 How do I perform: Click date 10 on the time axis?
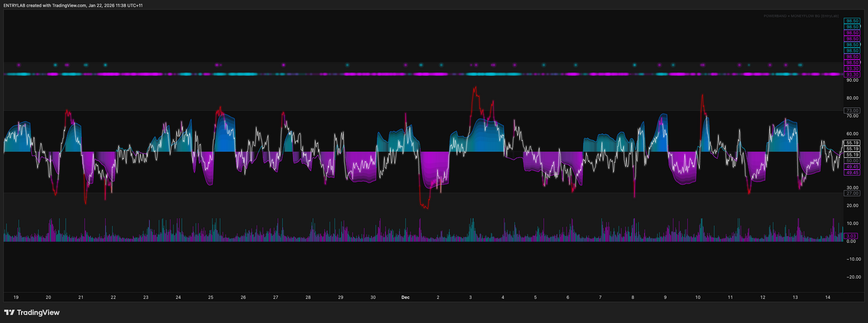[697, 297]
